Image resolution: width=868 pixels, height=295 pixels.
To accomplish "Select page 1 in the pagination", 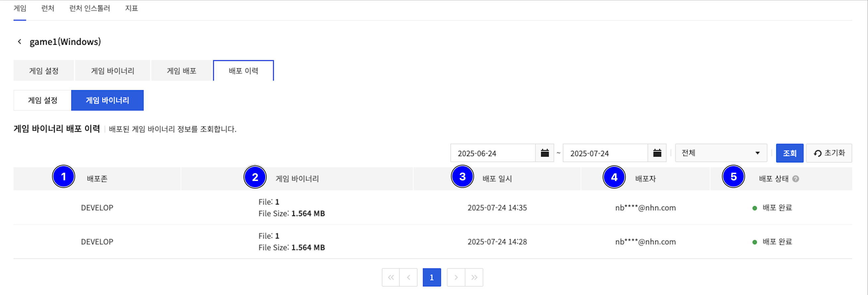I will pos(432,277).
